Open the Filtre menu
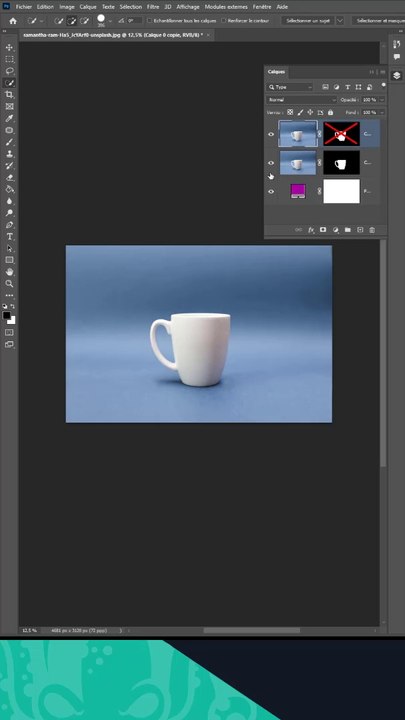The width and height of the screenshot is (405, 720). click(x=153, y=7)
